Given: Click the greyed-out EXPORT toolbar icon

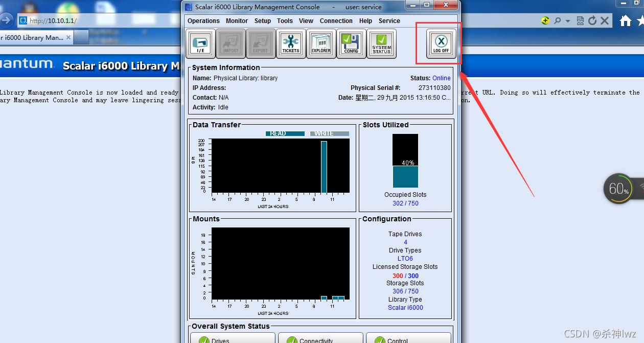Looking at the screenshot, I should 261,43.
